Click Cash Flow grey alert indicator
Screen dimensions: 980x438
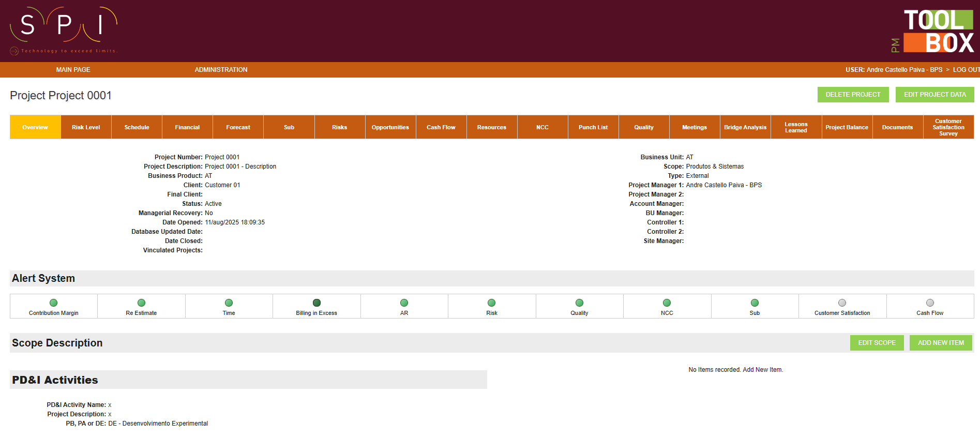930,303
